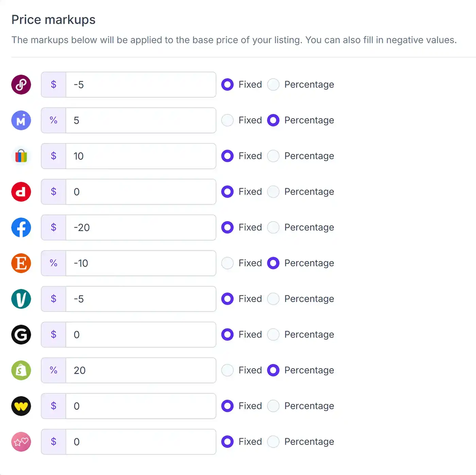Click the Shopify markup field showing 20
The width and height of the screenshot is (476, 475).
(x=139, y=370)
